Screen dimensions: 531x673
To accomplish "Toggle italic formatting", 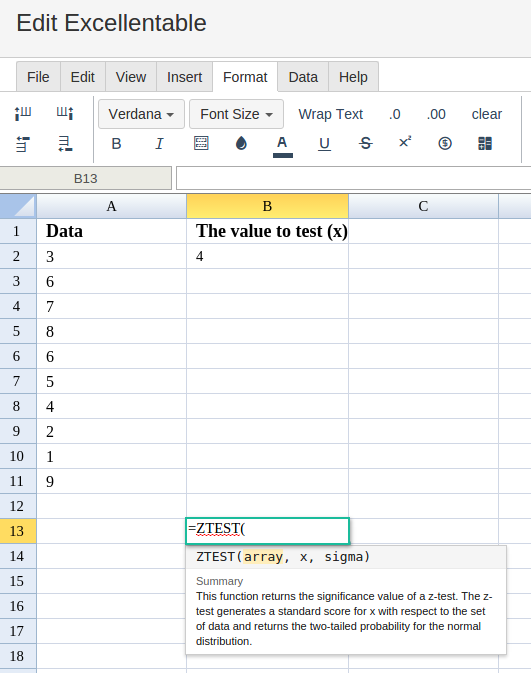I will tap(159, 143).
